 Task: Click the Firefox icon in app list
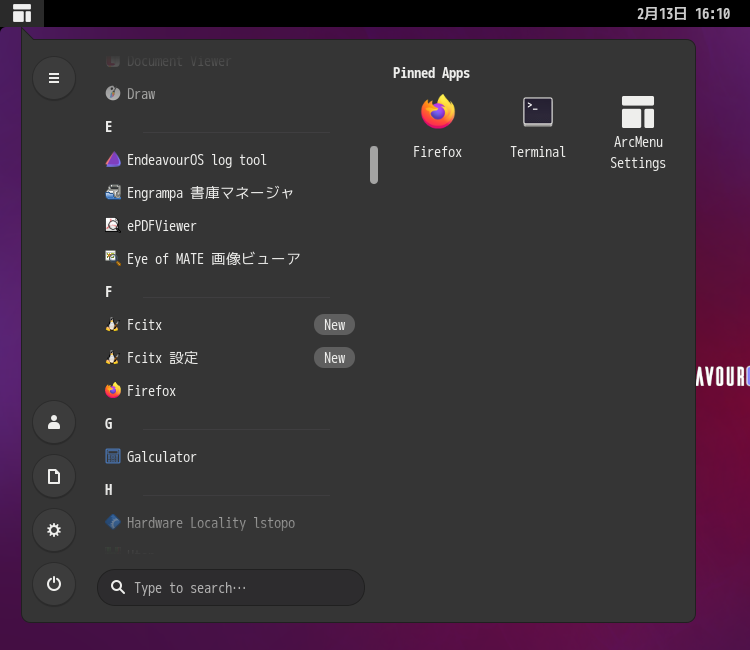(113, 390)
